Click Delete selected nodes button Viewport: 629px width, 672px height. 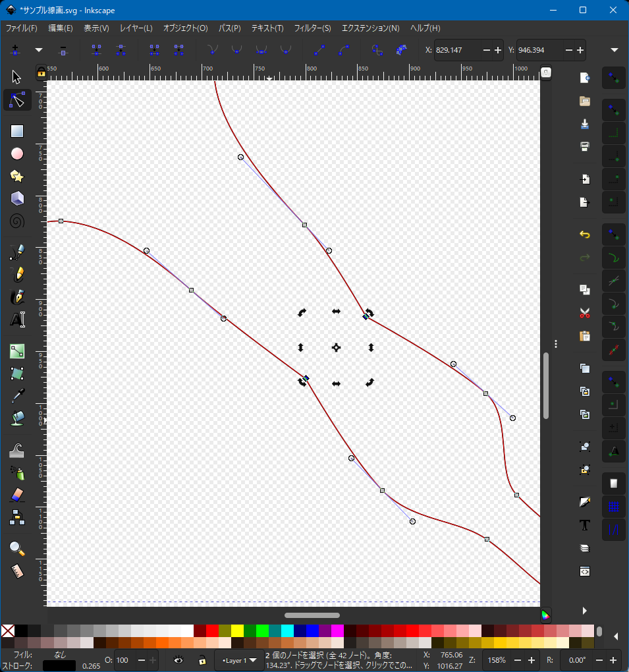(x=63, y=51)
